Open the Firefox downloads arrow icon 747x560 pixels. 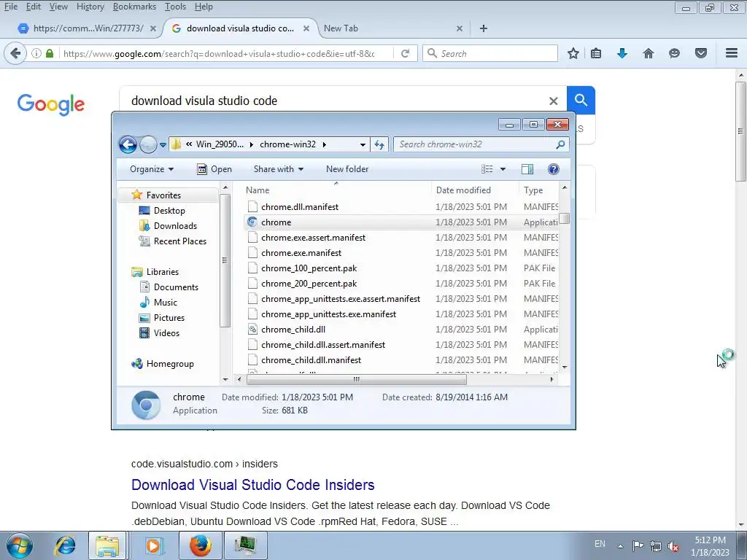coord(622,53)
